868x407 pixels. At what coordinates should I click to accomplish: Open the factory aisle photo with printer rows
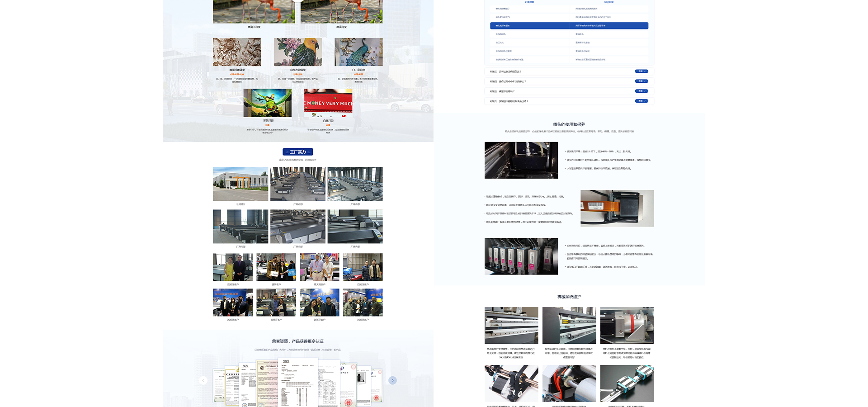[x=298, y=184]
